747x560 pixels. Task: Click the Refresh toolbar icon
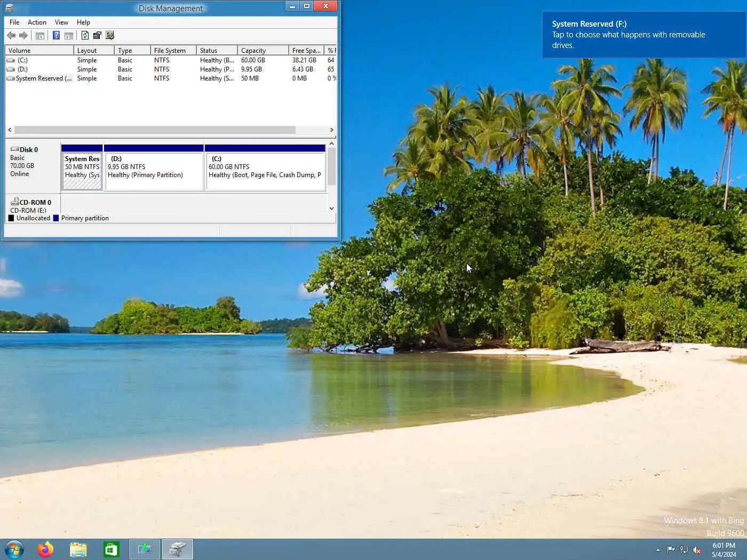tap(85, 36)
